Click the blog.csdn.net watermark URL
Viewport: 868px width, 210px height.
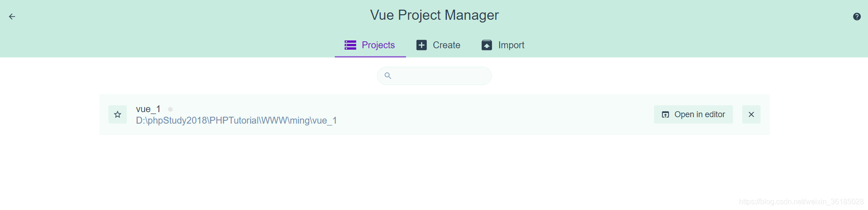point(801,202)
